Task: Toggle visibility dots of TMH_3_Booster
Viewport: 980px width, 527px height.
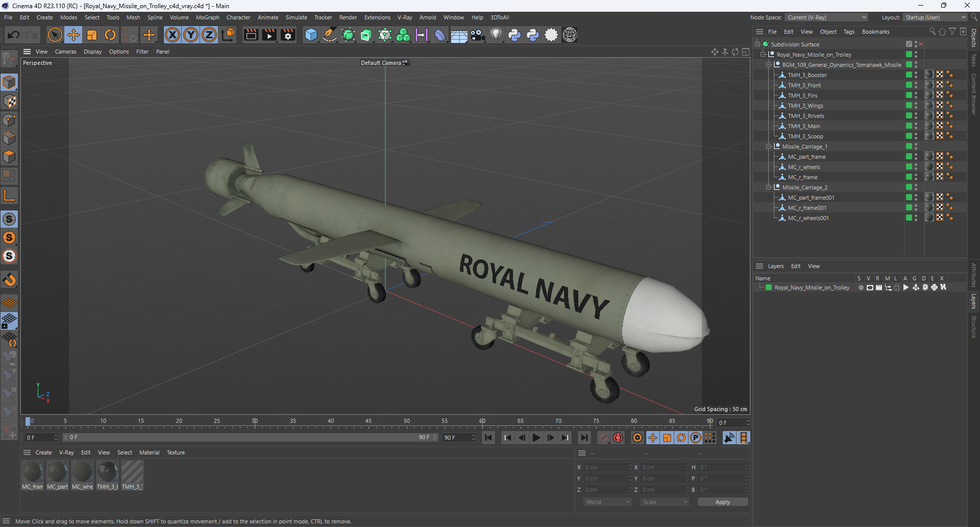Action: (x=916, y=75)
